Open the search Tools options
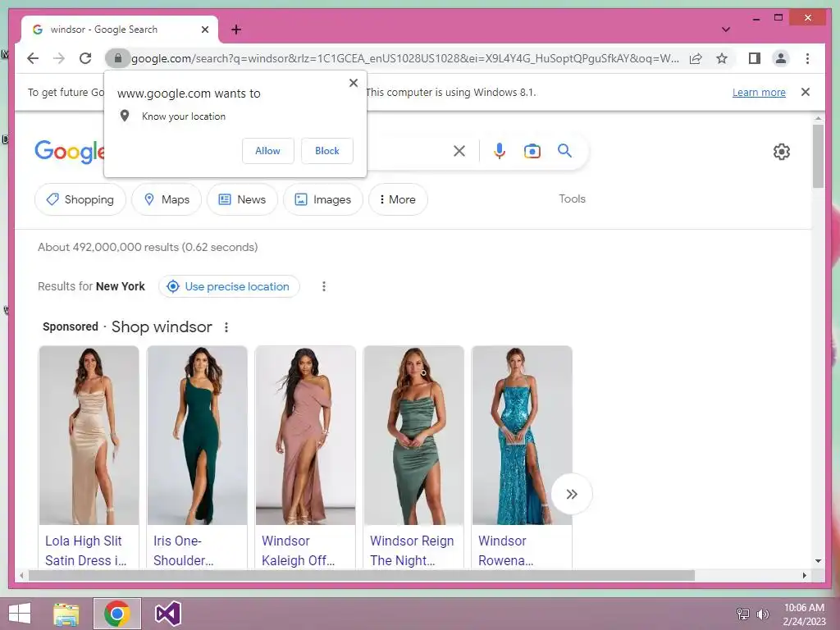The height and width of the screenshot is (630, 840). pyautogui.click(x=572, y=199)
